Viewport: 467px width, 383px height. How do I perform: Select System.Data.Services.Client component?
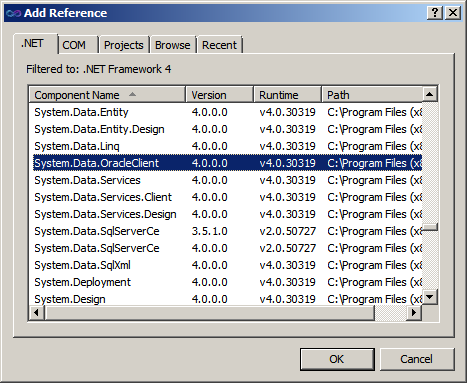[x=227, y=197]
